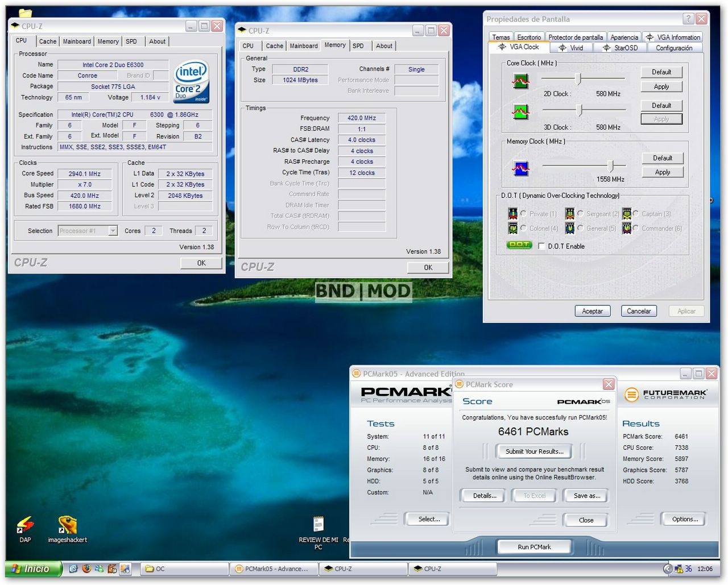Click the Details... button in PCMark Score
The width and height of the screenshot is (728, 585).
click(x=485, y=496)
